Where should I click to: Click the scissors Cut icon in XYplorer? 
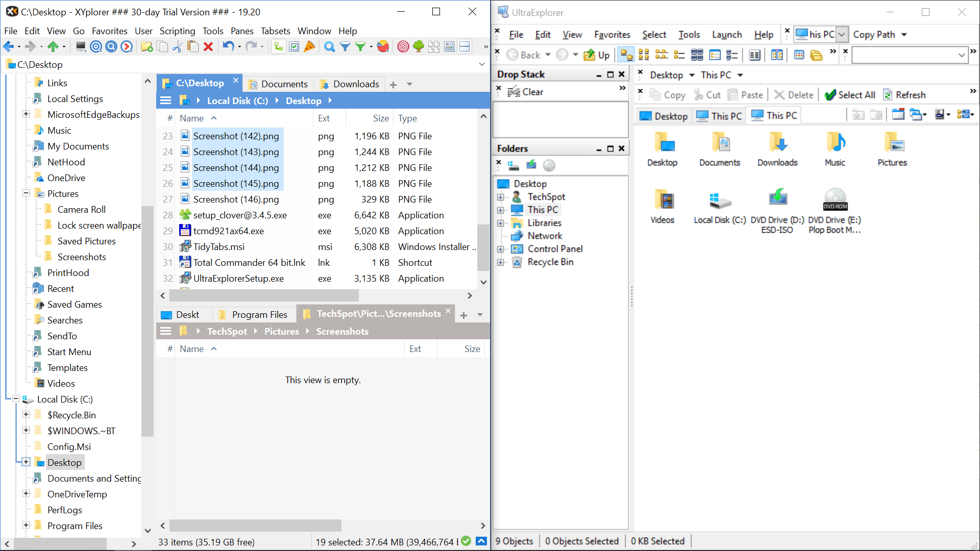pos(178,47)
